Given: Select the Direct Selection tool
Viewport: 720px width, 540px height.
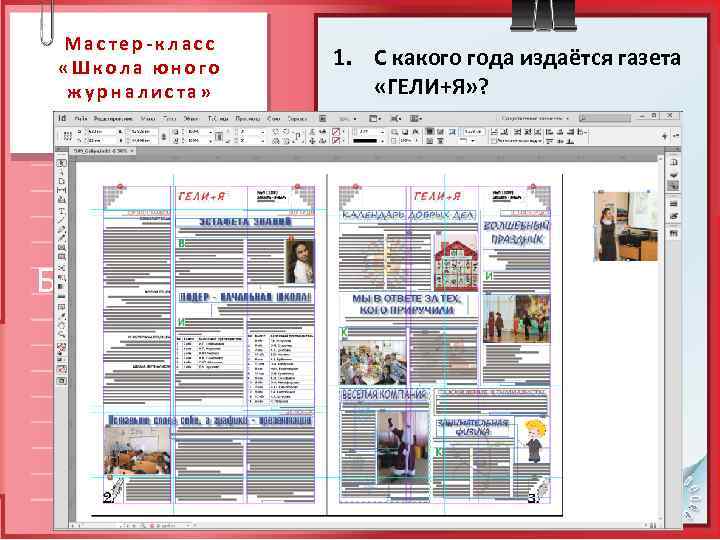Looking at the screenshot, I should pyautogui.click(x=61, y=173).
